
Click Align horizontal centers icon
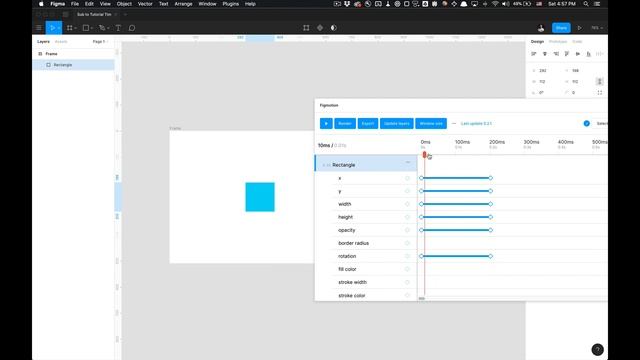[x=544, y=54]
